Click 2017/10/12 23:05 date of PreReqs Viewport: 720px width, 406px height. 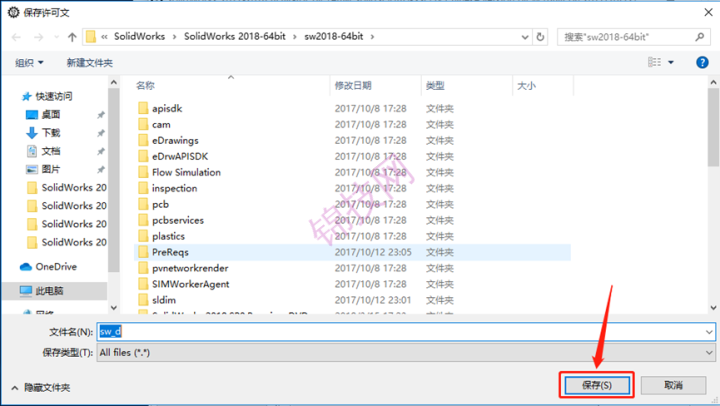click(x=373, y=252)
